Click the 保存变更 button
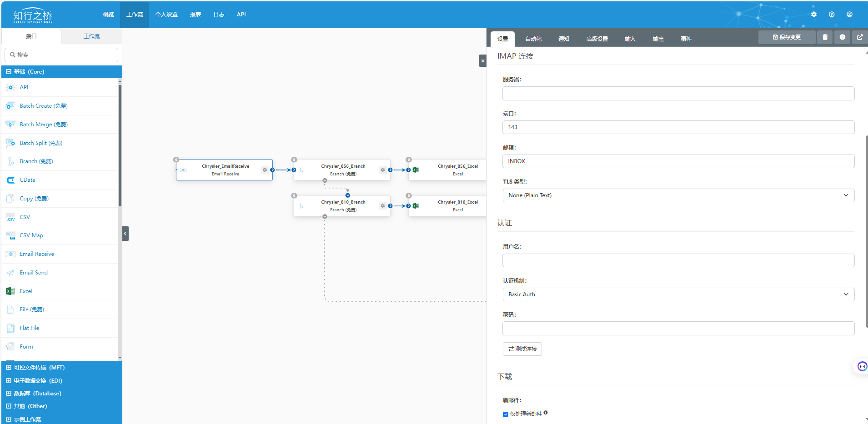Viewport: 868px width, 424px height. [x=787, y=37]
